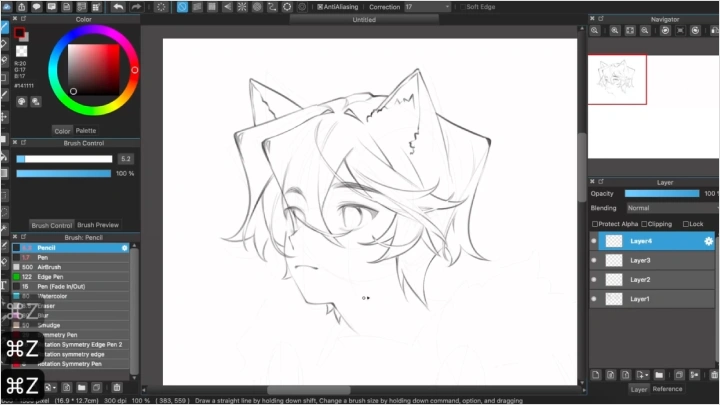720x405 pixels.
Task: Open the Layer4 settings gear
Action: (708, 241)
